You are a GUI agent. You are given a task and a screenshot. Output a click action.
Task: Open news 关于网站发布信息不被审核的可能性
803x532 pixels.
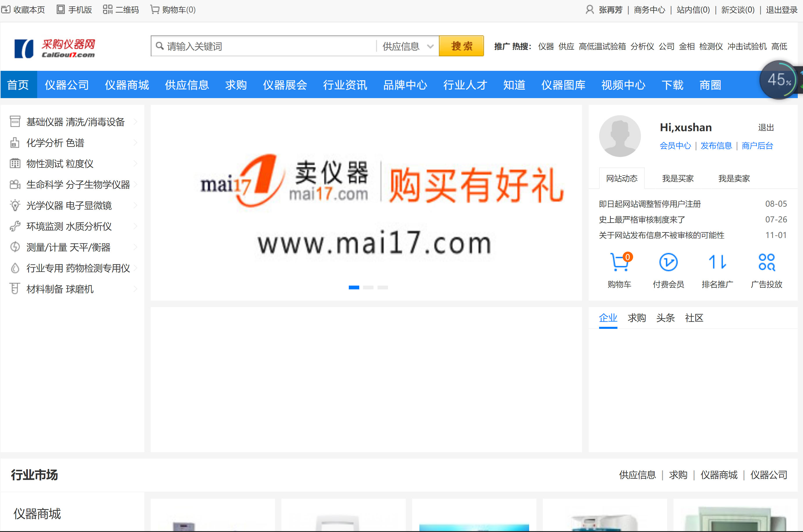click(662, 235)
